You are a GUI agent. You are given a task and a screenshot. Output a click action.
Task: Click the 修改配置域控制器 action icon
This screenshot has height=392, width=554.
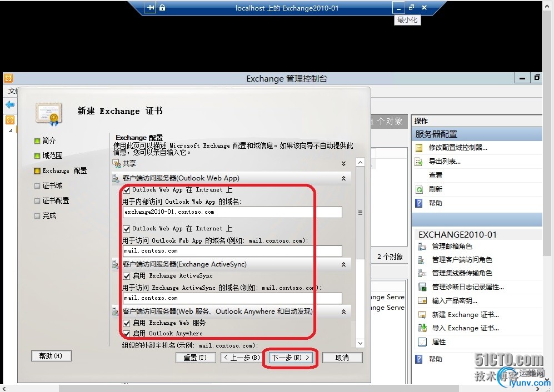click(419, 148)
